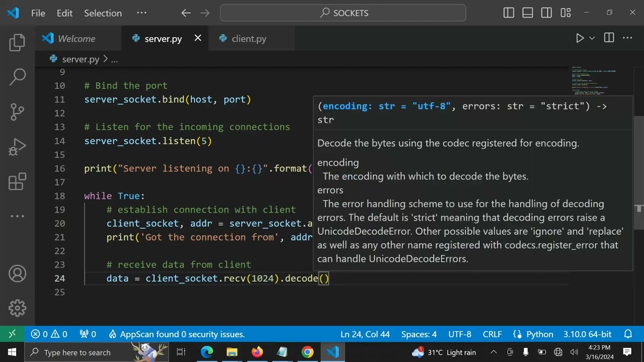
Task: Toggle the primary side bar layout button
Action: tap(509, 13)
